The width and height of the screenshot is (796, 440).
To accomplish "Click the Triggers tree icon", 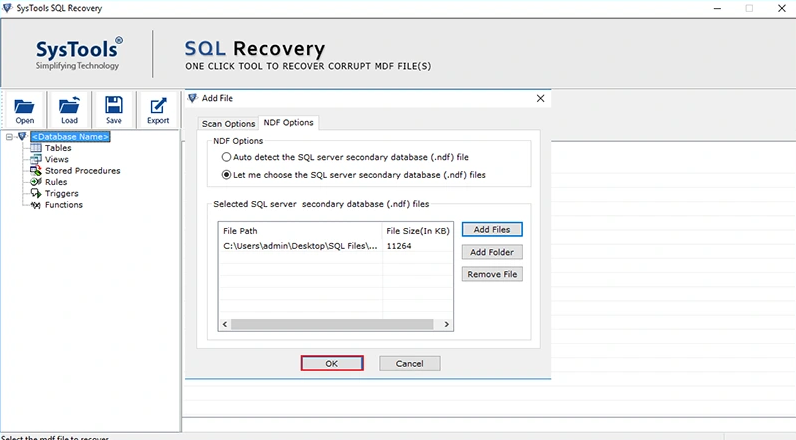I will (36, 193).
